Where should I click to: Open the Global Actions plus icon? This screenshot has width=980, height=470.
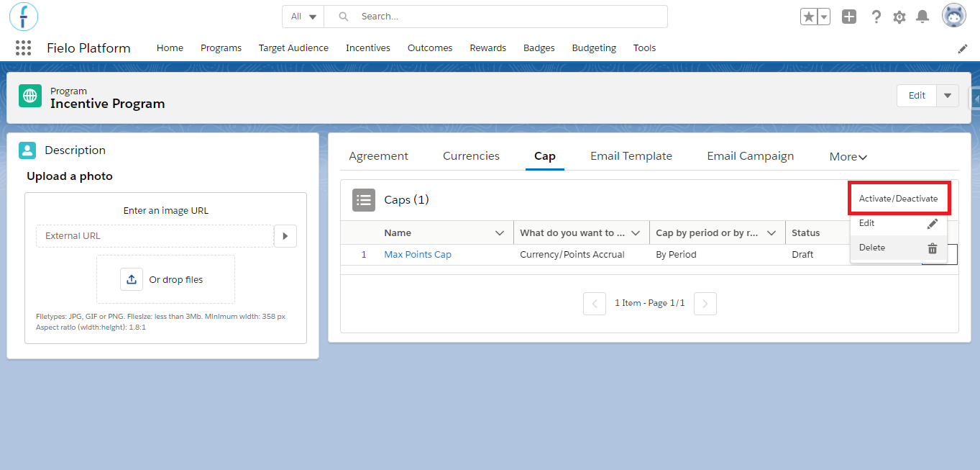(849, 17)
